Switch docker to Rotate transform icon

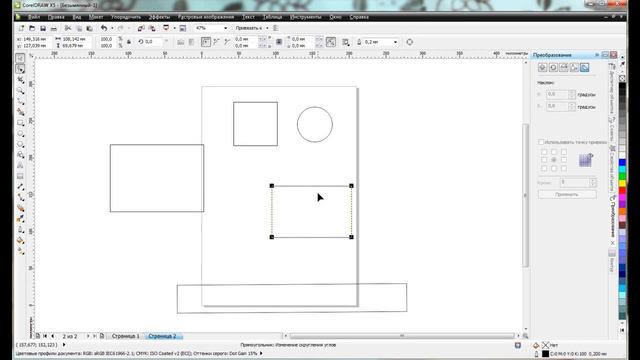553,67
